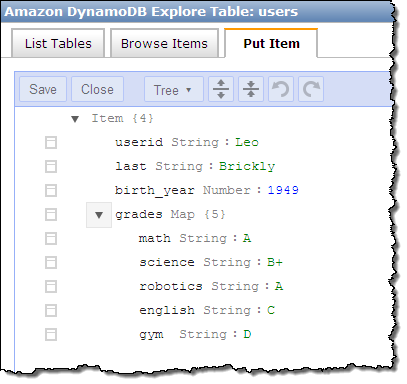
Task: Collapse the grades Map node
Action: click(99, 215)
